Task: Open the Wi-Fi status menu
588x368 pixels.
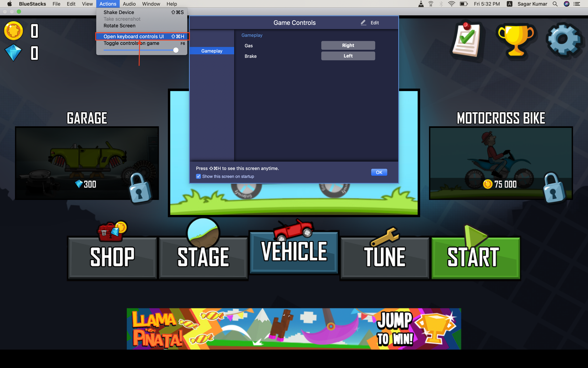Action: pos(451,4)
